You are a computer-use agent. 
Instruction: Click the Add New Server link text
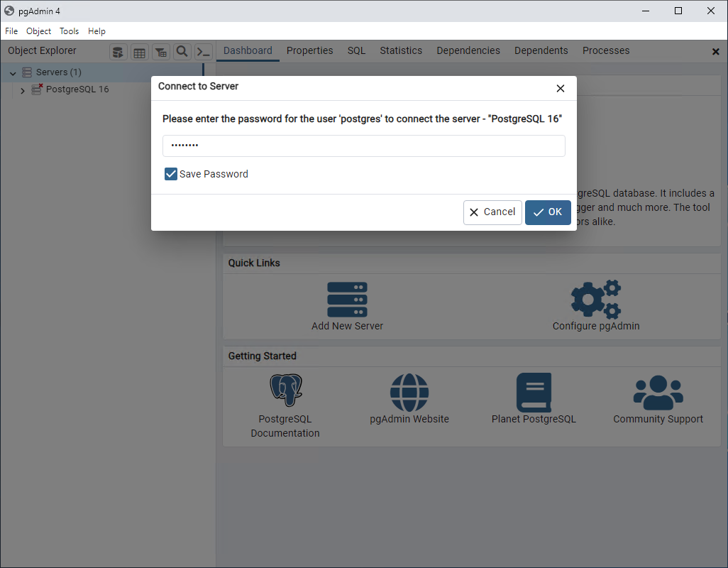click(x=347, y=326)
